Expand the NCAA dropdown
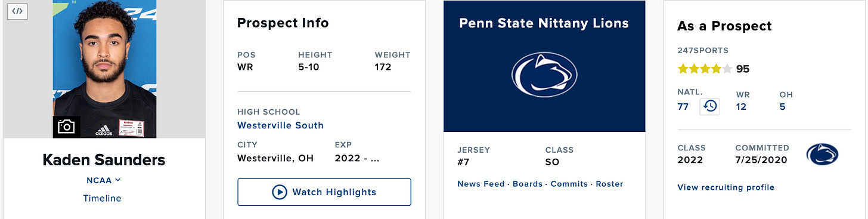 (x=104, y=180)
